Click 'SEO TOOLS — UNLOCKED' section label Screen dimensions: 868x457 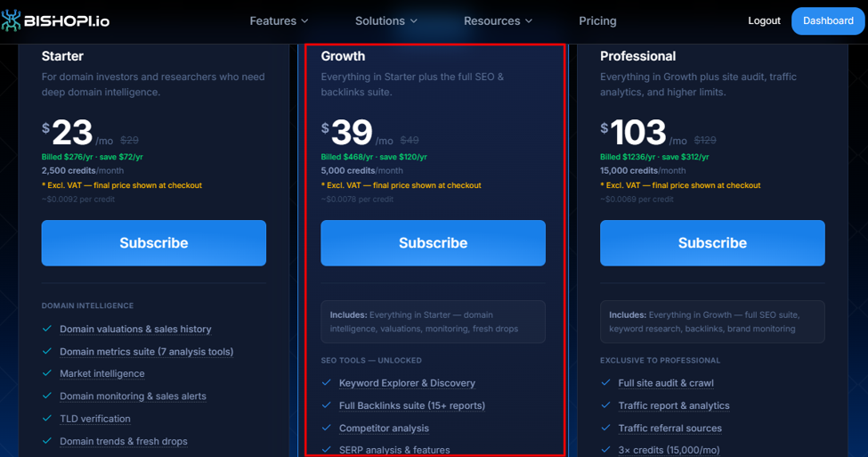click(x=371, y=360)
